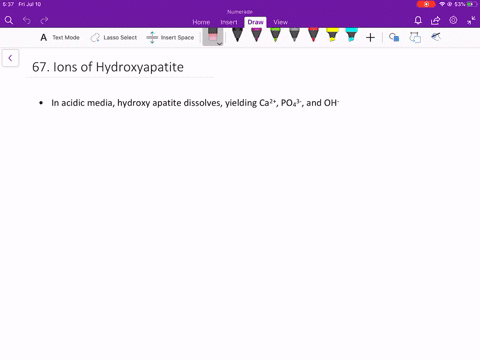This screenshot has width=480, height=360.
Task: Pick the black pen
Action: click(x=237, y=35)
